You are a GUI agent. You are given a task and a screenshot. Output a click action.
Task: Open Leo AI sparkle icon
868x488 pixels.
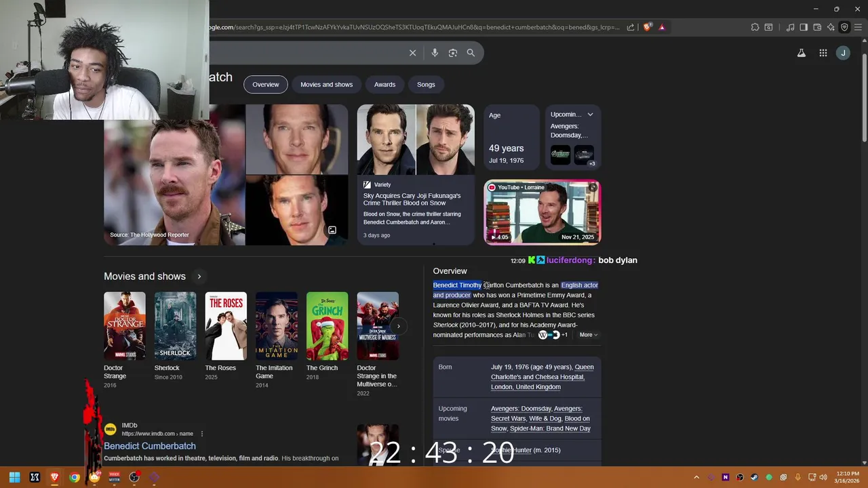(x=831, y=27)
